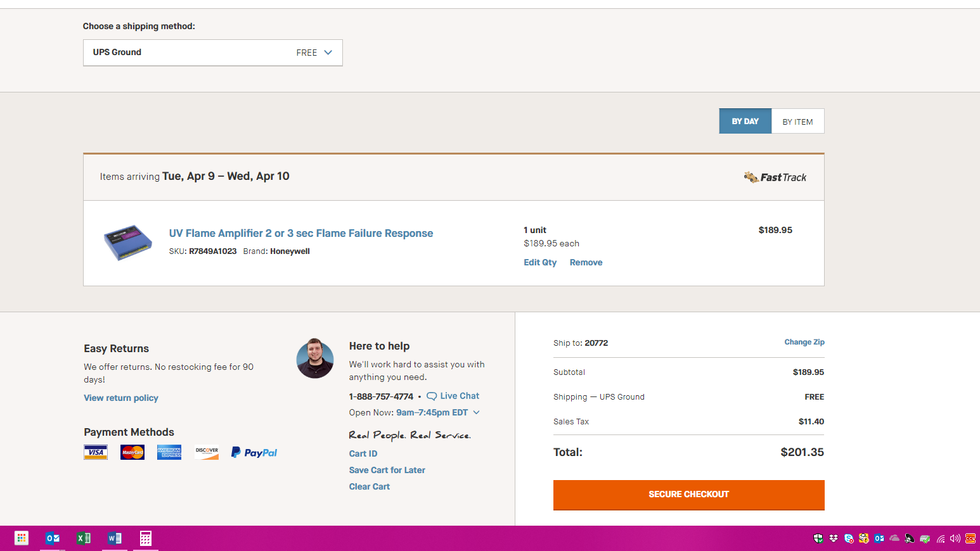
Task: Click the Cart ID link
Action: (363, 453)
